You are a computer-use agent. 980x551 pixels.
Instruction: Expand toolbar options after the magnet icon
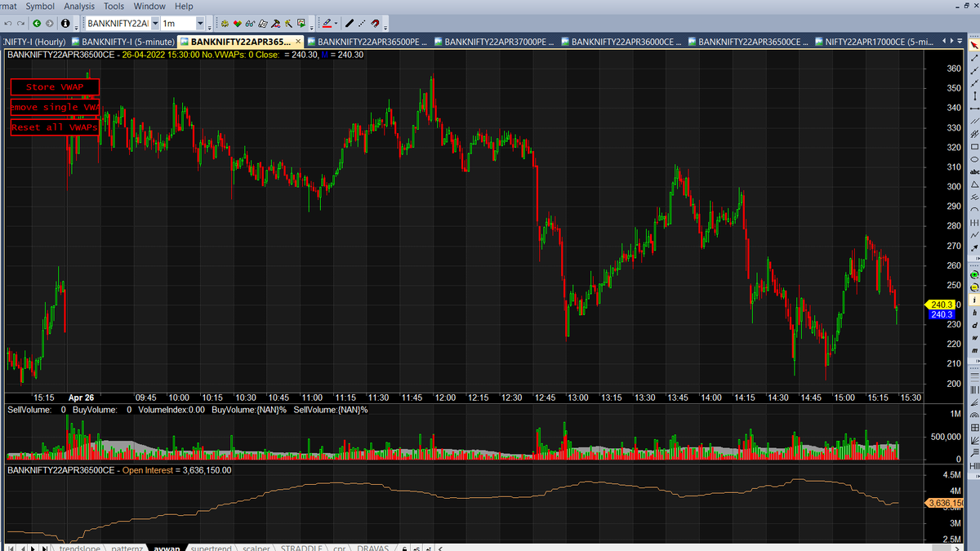(x=385, y=26)
